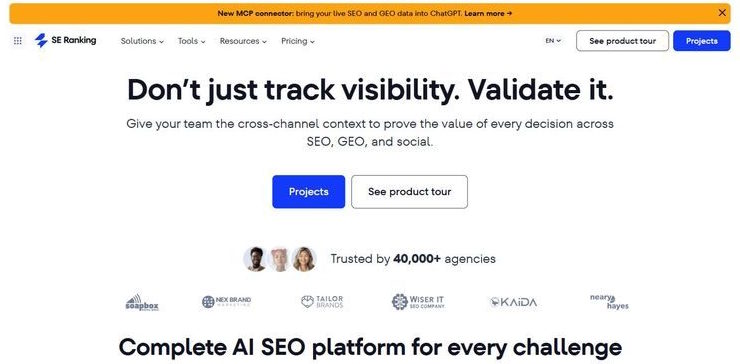Click the Neary Hayes logo
Screen dimensions: 740x364
[x=609, y=302]
